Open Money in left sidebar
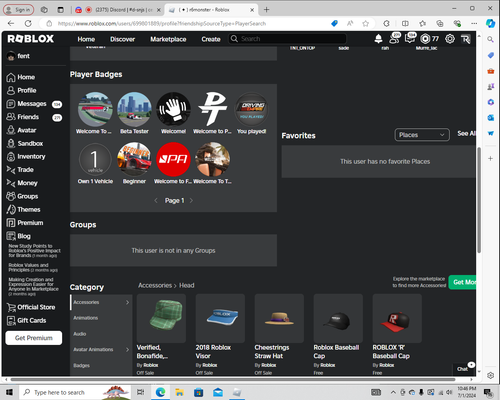Viewport: 500px width, 400px height. click(22, 183)
